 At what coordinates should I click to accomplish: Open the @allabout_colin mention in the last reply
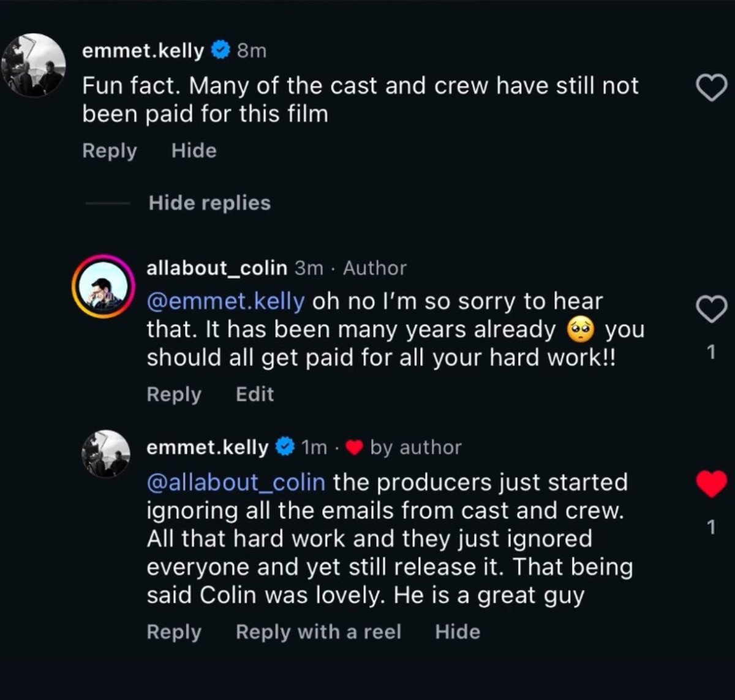point(236,483)
